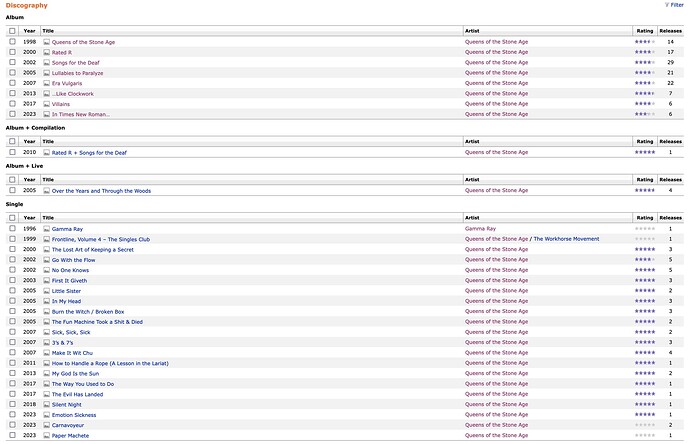The width and height of the screenshot is (690, 444).
Task: Click the cover art icon for First It Giveth
Action: 47,281
